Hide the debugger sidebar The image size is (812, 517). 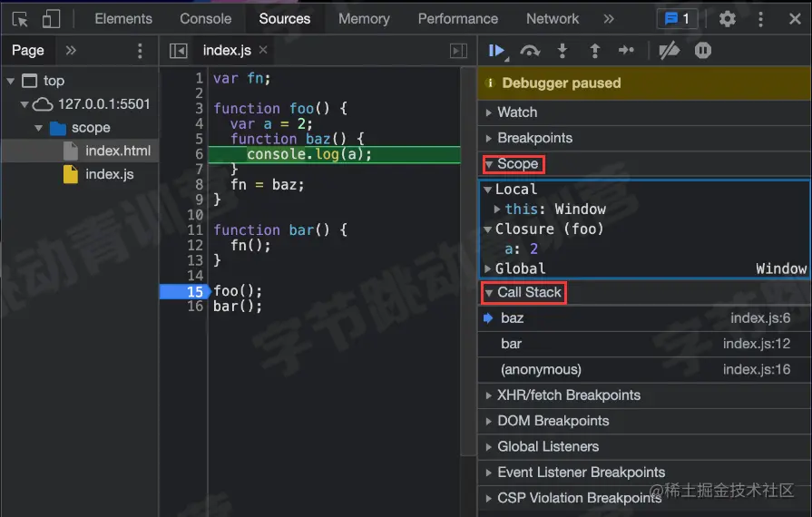coord(458,50)
